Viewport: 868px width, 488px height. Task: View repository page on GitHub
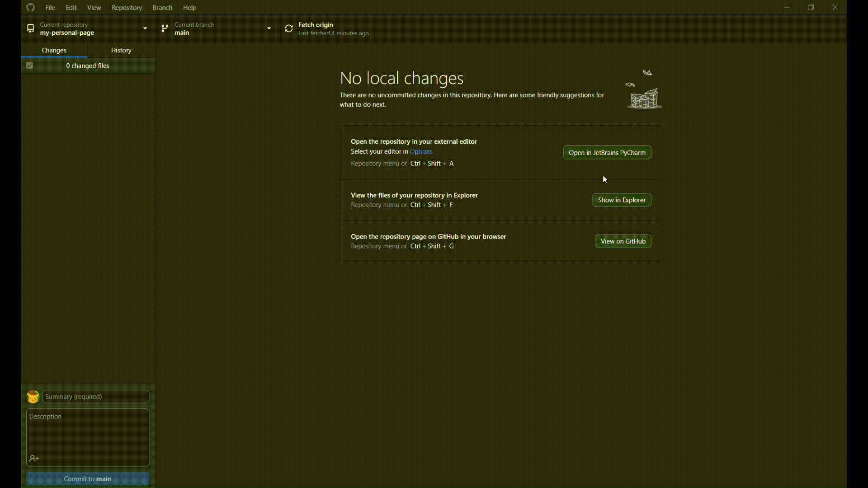pos(623,241)
